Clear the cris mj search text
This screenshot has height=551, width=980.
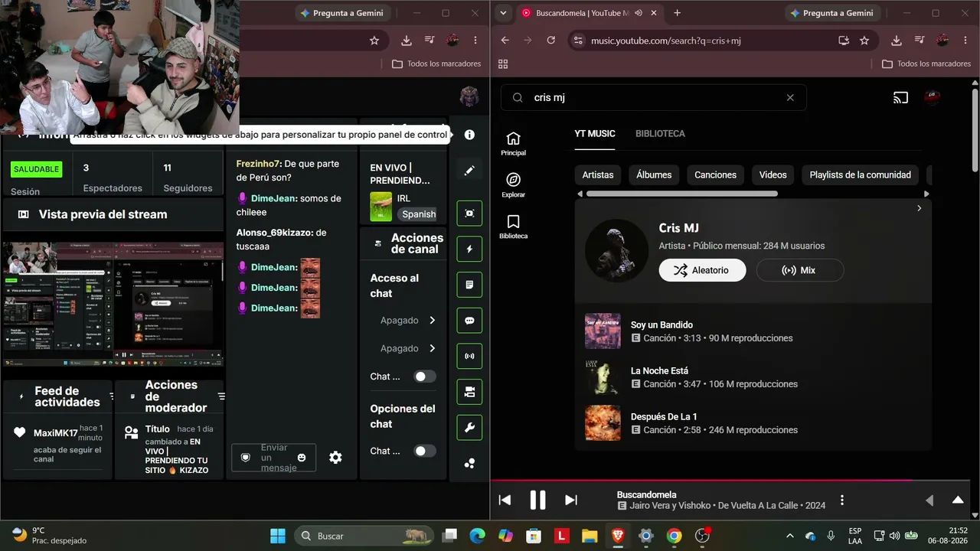coord(790,97)
